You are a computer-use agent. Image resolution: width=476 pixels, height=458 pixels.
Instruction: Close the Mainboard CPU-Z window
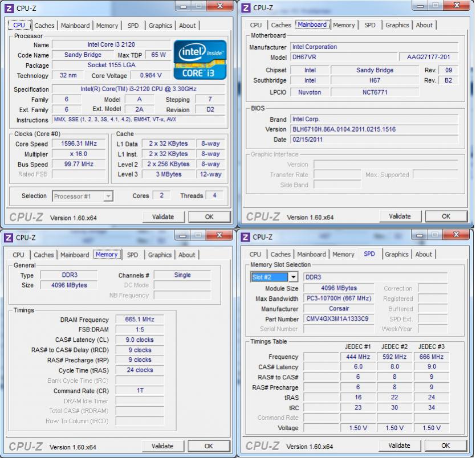tap(457, 5)
